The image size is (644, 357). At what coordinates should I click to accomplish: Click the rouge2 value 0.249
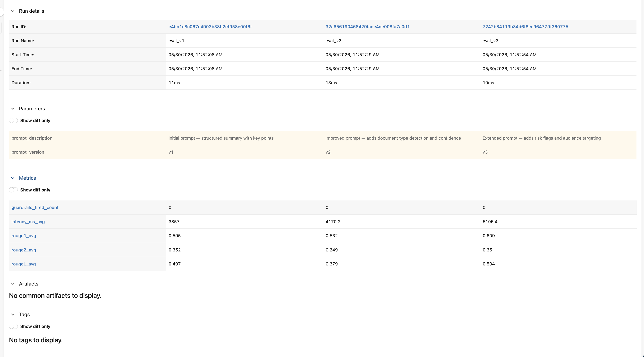(332, 250)
